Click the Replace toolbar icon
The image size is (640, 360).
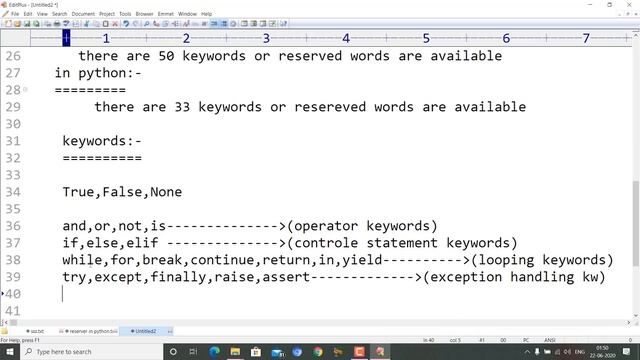156,24
